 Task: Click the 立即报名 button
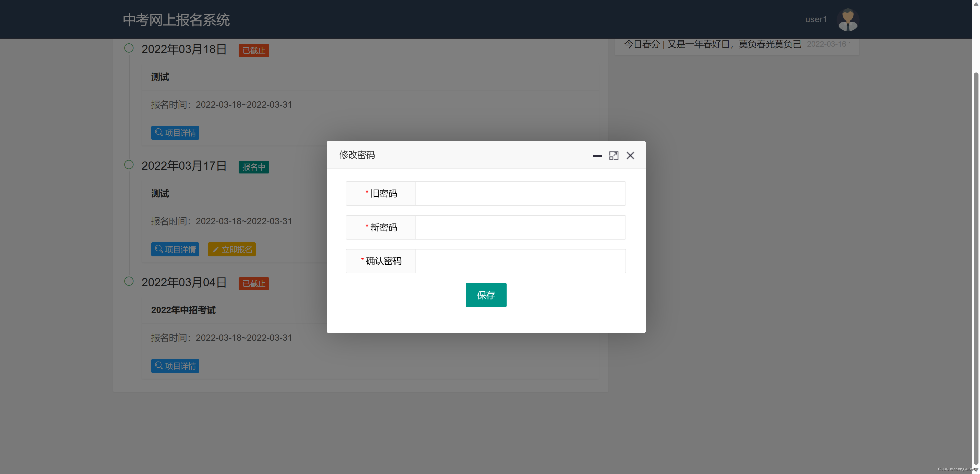pyautogui.click(x=232, y=250)
